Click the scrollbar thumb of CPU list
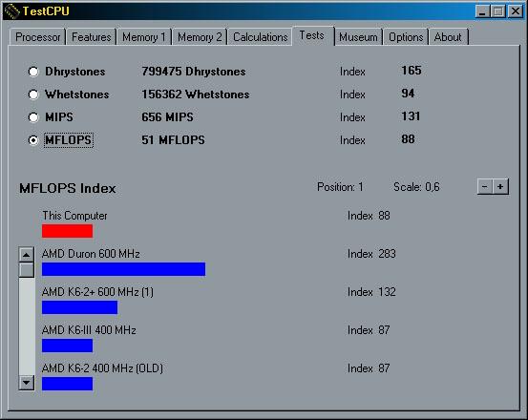Viewport: 528px width, 420px height. pyautogui.click(x=27, y=270)
